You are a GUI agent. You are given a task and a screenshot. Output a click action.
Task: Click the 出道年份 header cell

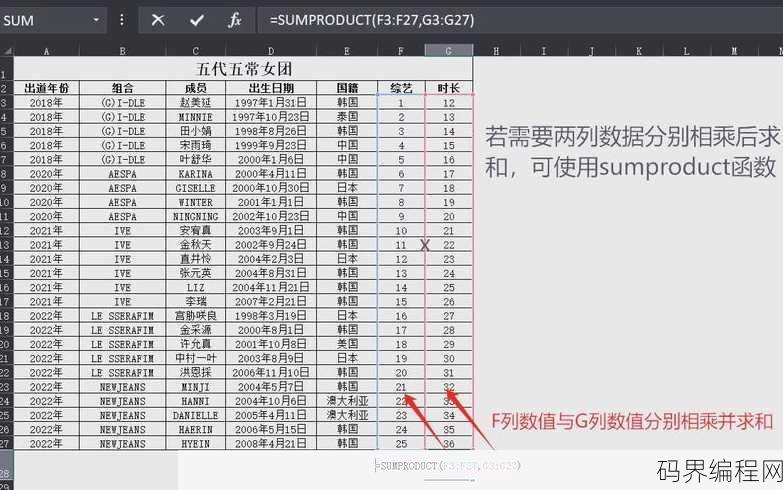point(46,88)
